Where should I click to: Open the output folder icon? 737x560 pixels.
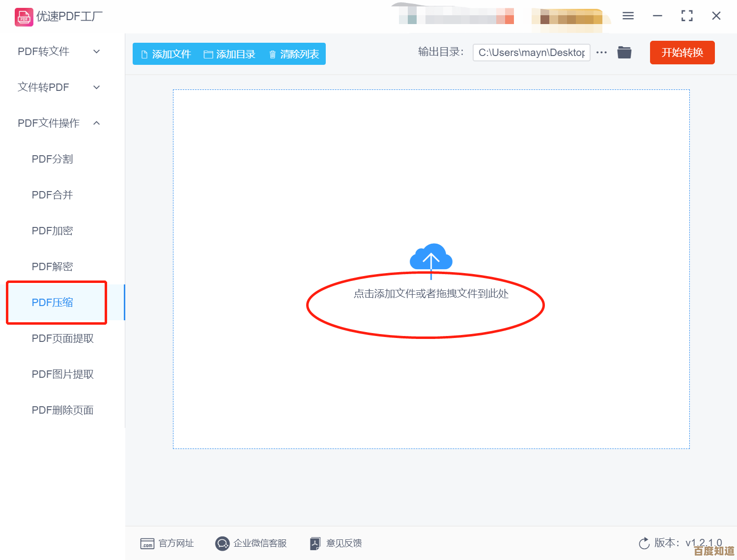[x=624, y=53]
